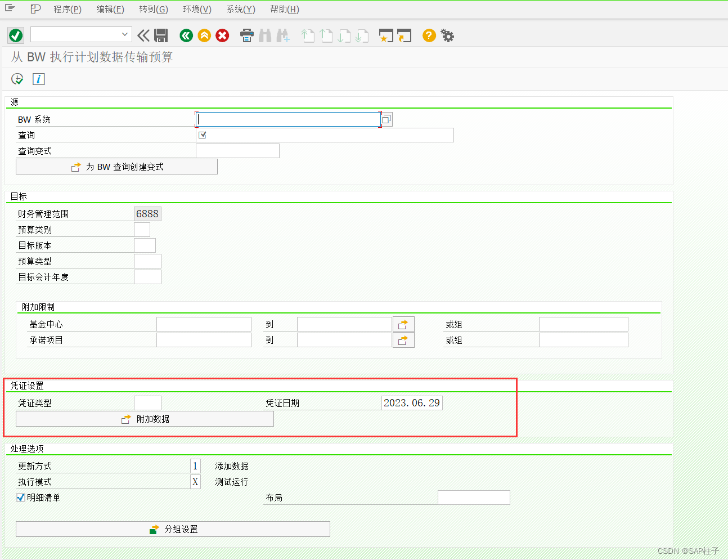Click the yellow Exit icon
The height and width of the screenshot is (560, 728).
click(204, 35)
